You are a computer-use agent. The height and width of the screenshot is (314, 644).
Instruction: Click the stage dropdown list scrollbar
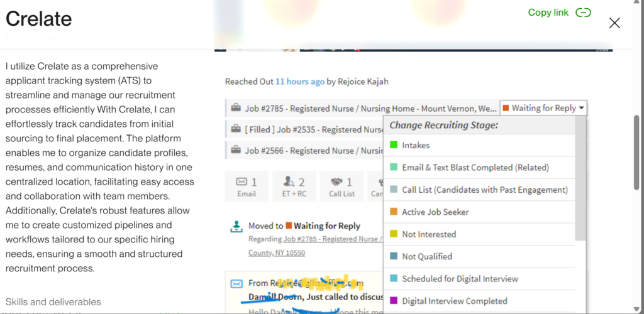point(580,179)
